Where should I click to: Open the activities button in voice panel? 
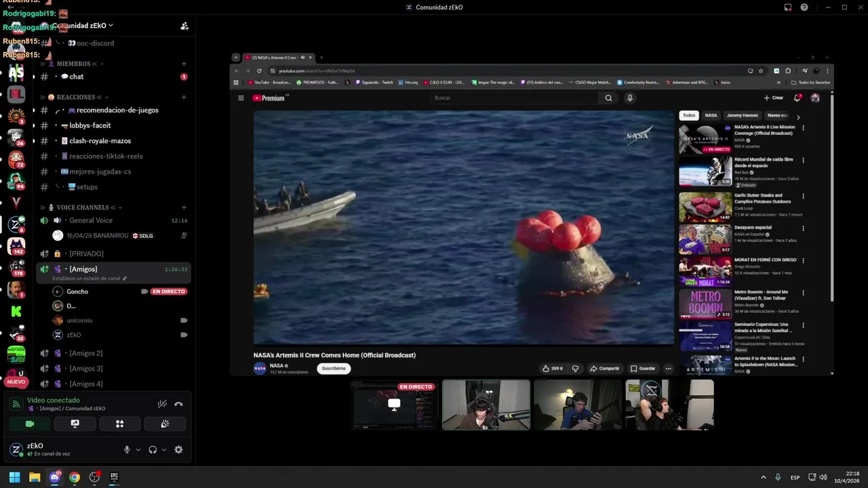[119, 424]
